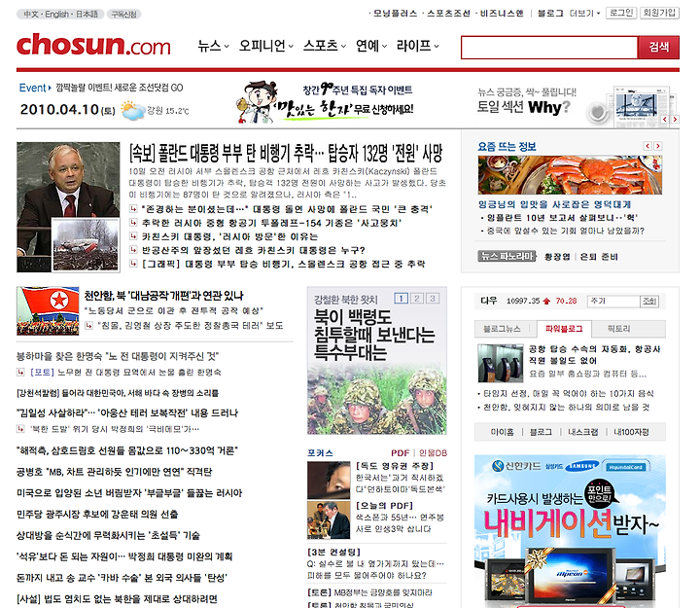700x608 pixels.
Task: Click the 조회 stock lookup button
Action: pyautogui.click(x=649, y=302)
